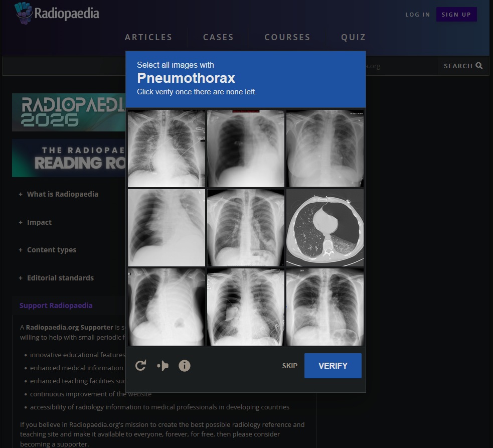Open the Reading Room banner
The image size is (493, 448).
point(69,158)
